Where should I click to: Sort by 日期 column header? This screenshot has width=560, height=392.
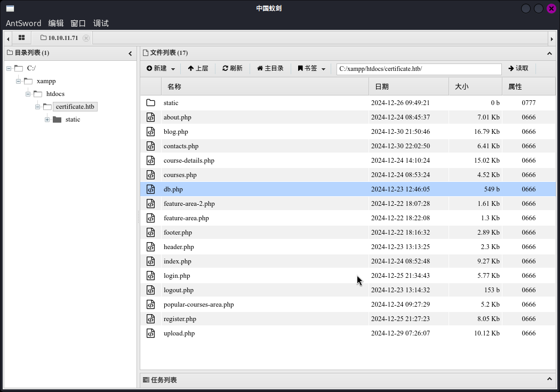409,87
